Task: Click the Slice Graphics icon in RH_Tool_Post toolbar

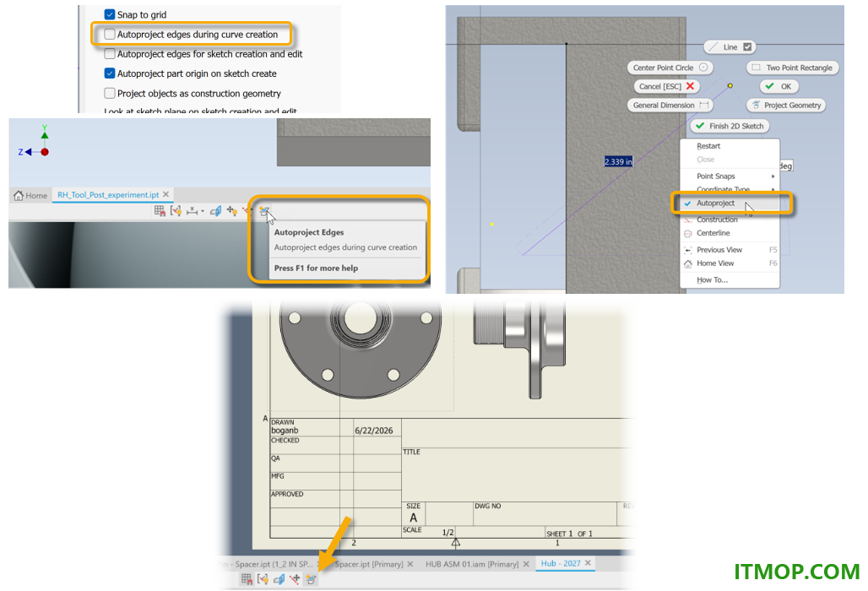Action: click(x=216, y=211)
